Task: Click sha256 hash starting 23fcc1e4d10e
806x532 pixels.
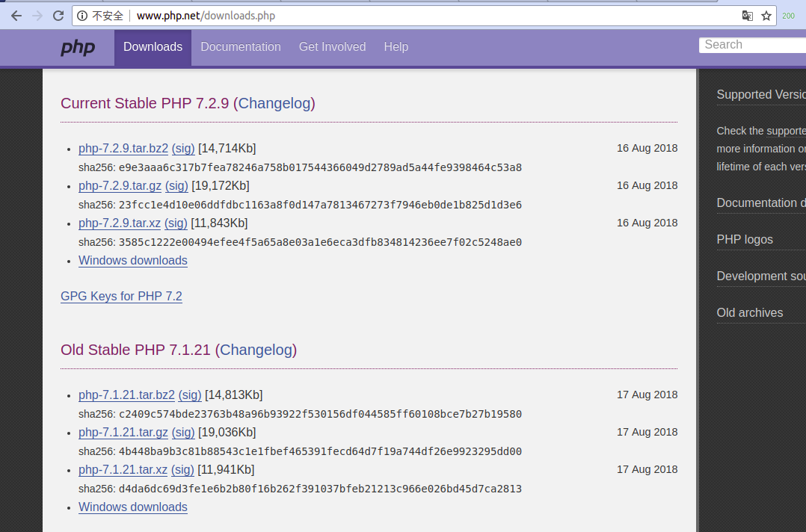Action: coord(320,205)
